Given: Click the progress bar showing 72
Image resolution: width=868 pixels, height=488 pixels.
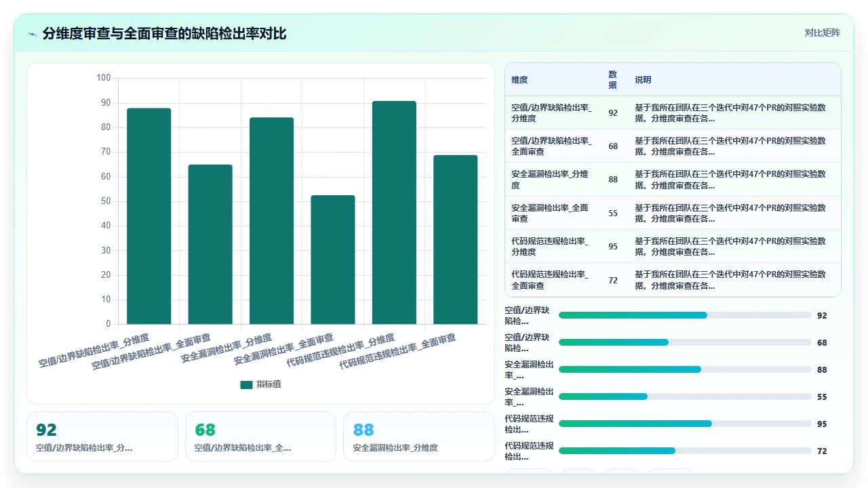Looking at the screenshot, I should coord(685,451).
